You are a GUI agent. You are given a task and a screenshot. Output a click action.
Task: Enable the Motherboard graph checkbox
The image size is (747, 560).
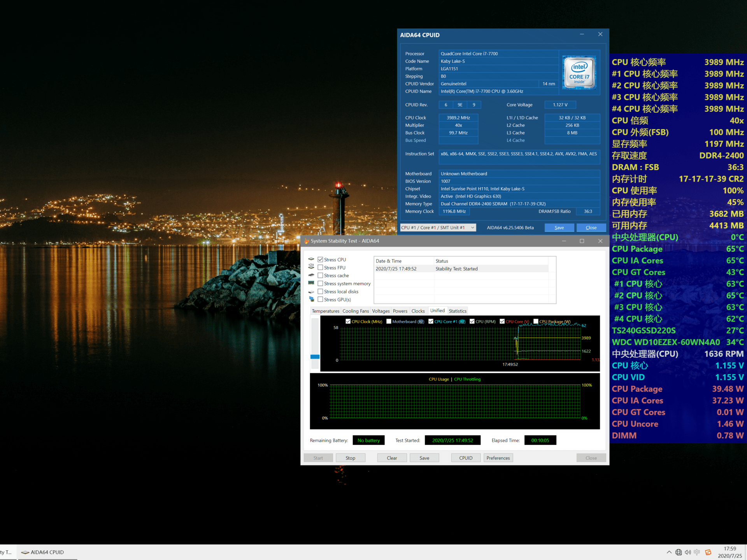389,321
